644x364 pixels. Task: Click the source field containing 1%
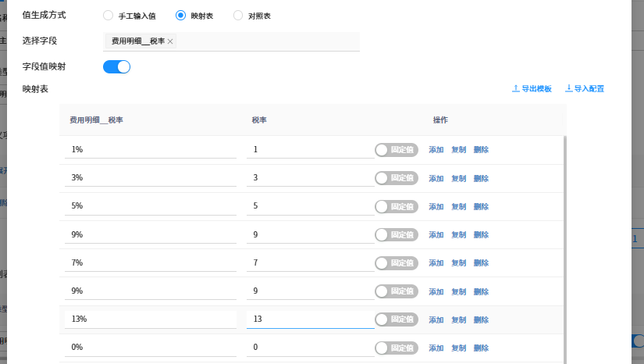pyautogui.click(x=151, y=149)
